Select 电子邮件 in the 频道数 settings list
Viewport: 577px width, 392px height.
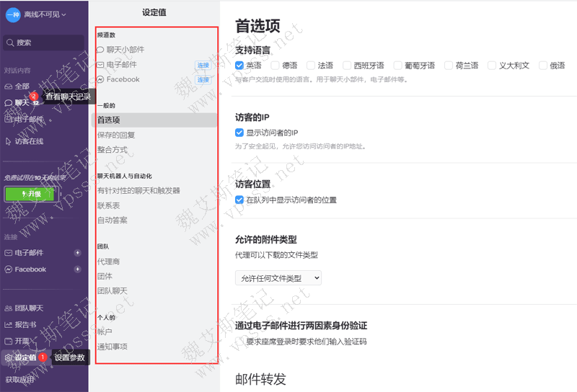121,65
